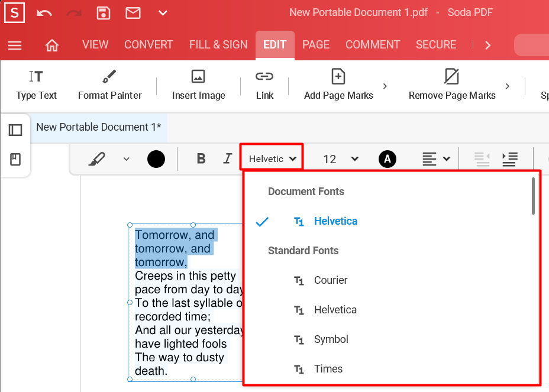
Task: Open the Insert Image tool
Action: 198,86
